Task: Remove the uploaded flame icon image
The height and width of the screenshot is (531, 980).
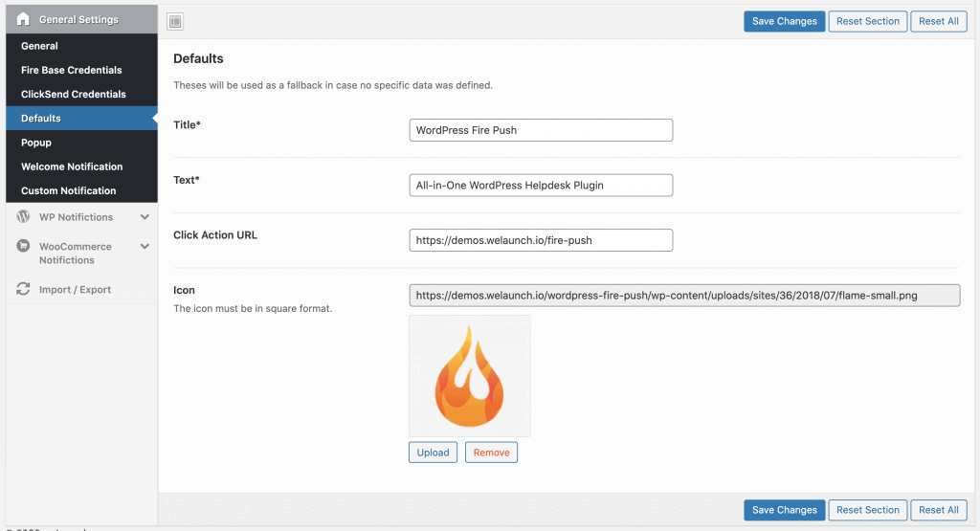Action: coord(491,453)
